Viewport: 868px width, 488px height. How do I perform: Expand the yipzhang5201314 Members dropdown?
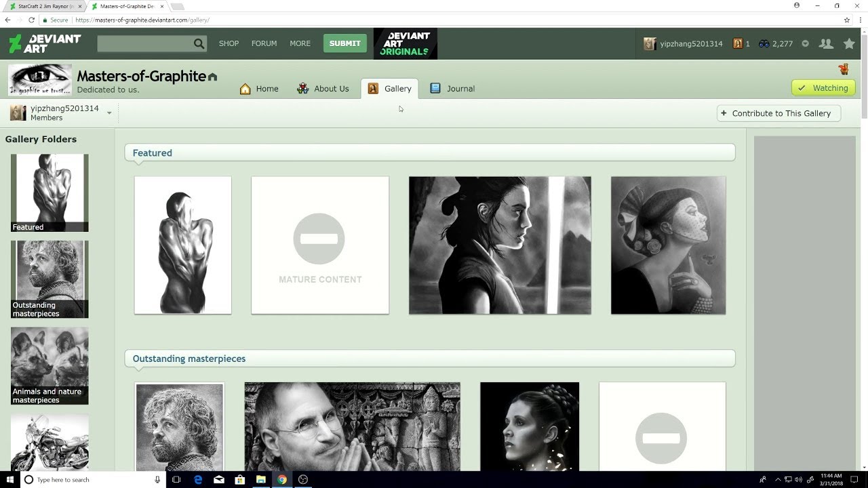[109, 113]
